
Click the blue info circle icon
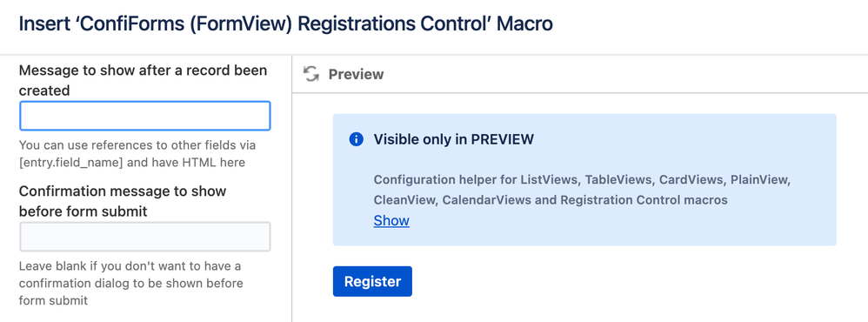[x=356, y=139]
